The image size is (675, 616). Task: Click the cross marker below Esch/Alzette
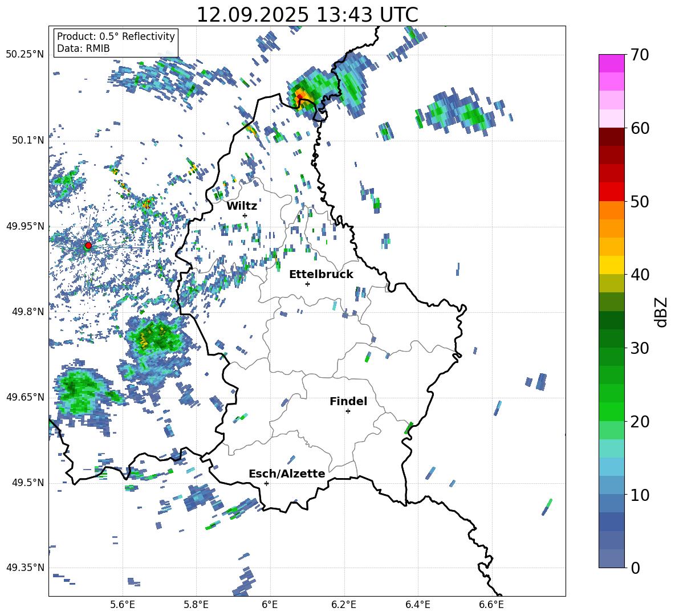(x=266, y=483)
